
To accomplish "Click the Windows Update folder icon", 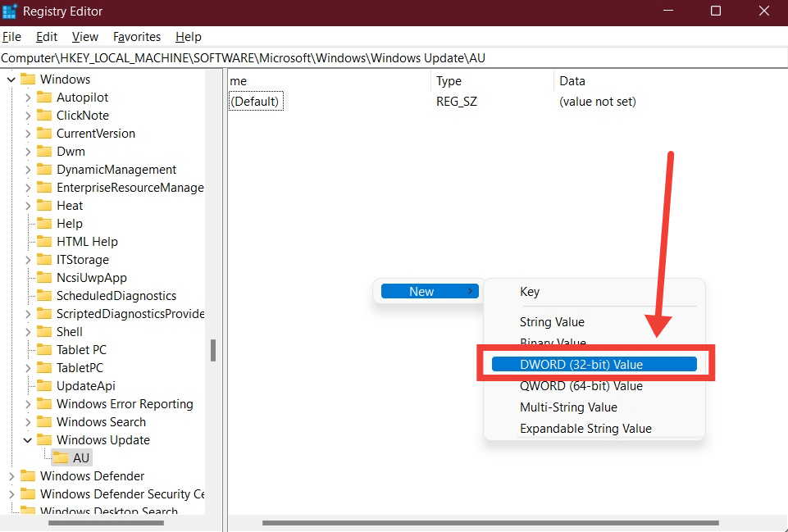I will [43, 440].
